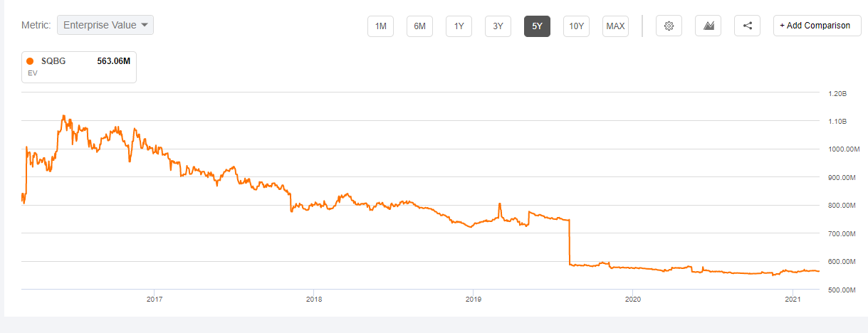This screenshot has width=868, height=333.
Task: Show the 10Y time range
Action: 577,26
